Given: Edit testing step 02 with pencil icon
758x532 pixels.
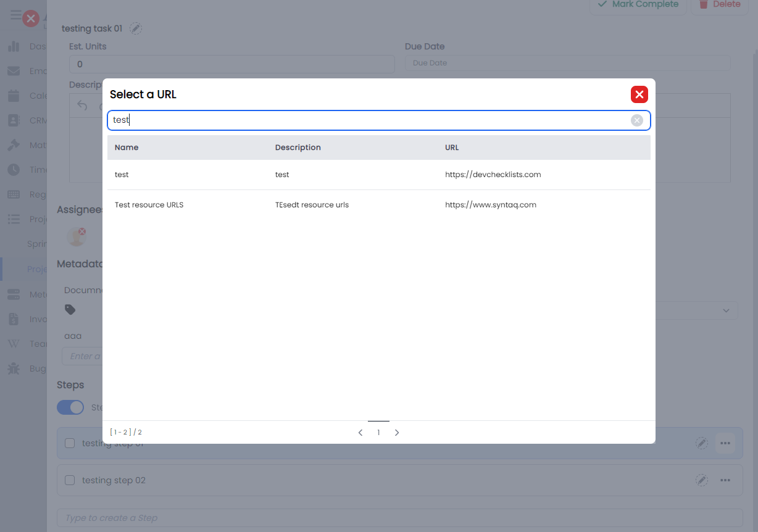Looking at the screenshot, I should (701, 480).
